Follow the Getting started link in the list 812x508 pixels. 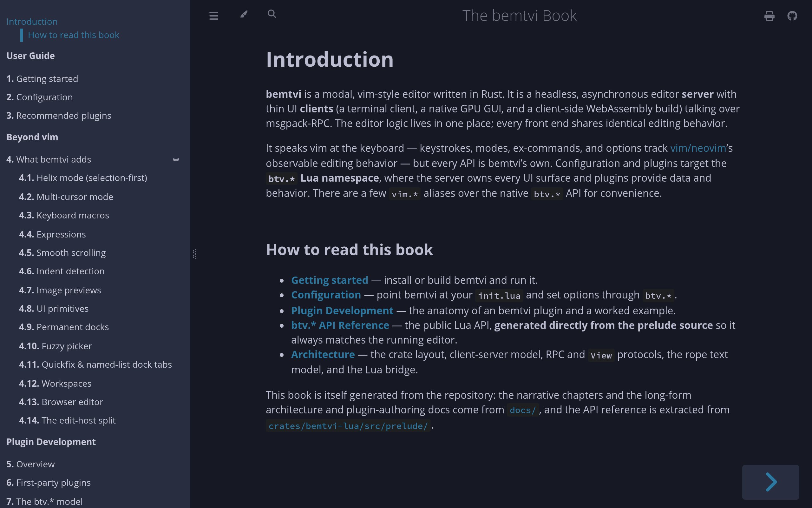tap(330, 280)
